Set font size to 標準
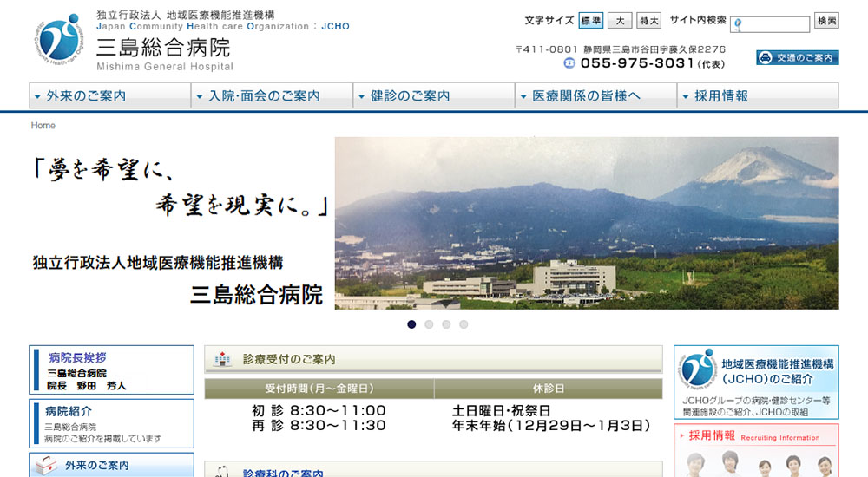Viewport: 868px width, 477px height. point(590,21)
